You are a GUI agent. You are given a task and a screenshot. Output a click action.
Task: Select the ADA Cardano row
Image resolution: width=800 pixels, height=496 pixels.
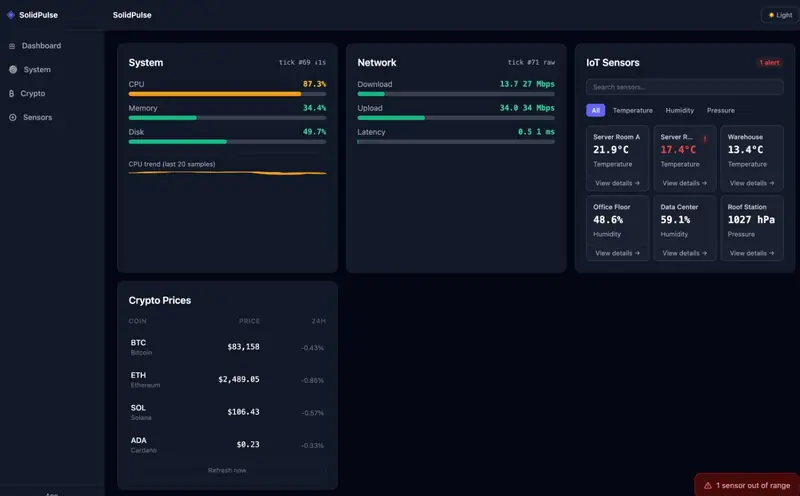click(227, 445)
